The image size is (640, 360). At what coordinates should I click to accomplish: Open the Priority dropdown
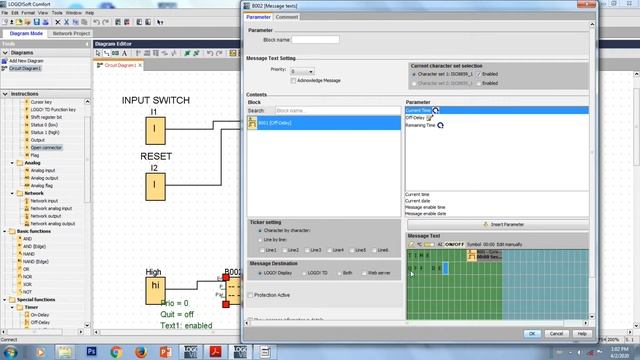pos(311,71)
